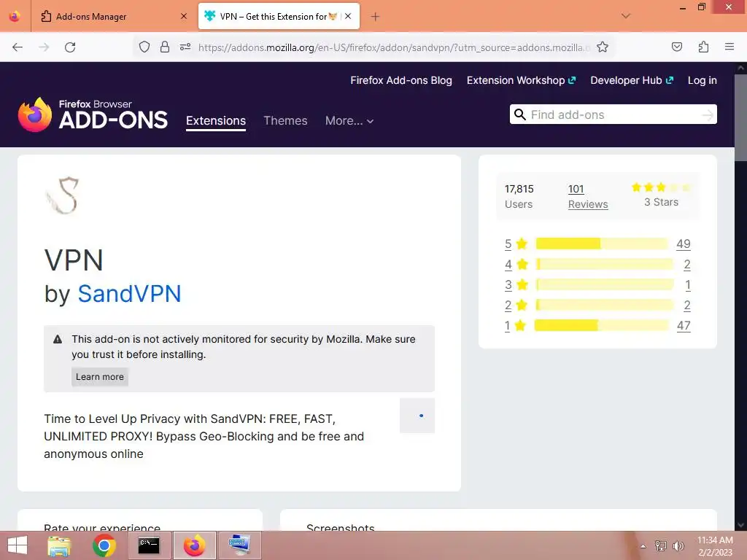Click the search arrow submit button
Image resolution: width=747 pixels, height=560 pixels.
click(x=708, y=114)
